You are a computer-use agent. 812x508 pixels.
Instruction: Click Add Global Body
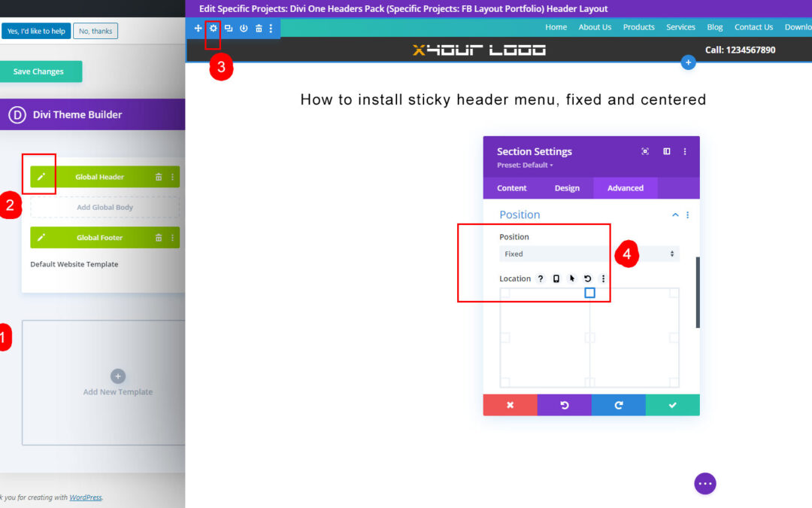click(x=105, y=208)
